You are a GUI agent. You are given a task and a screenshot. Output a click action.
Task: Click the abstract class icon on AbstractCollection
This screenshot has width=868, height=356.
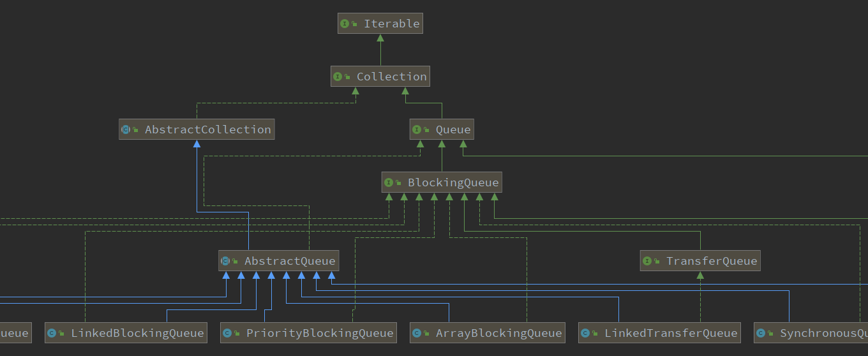(126, 130)
